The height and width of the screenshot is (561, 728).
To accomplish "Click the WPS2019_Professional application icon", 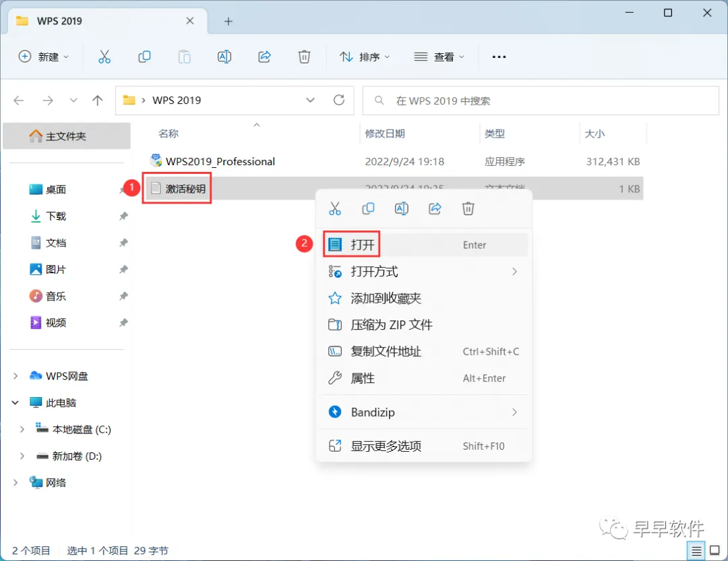I will click(x=156, y=160).
